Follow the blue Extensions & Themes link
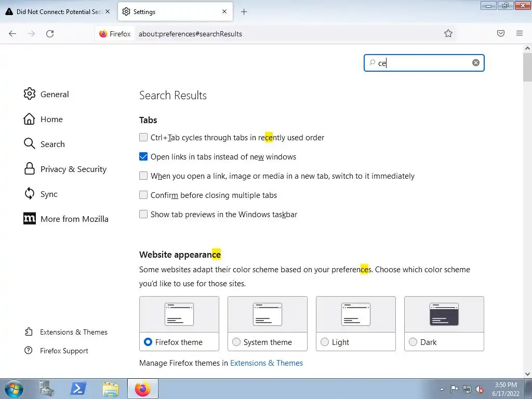The height and width of the screenshot is (399, 532). (267, 363)
